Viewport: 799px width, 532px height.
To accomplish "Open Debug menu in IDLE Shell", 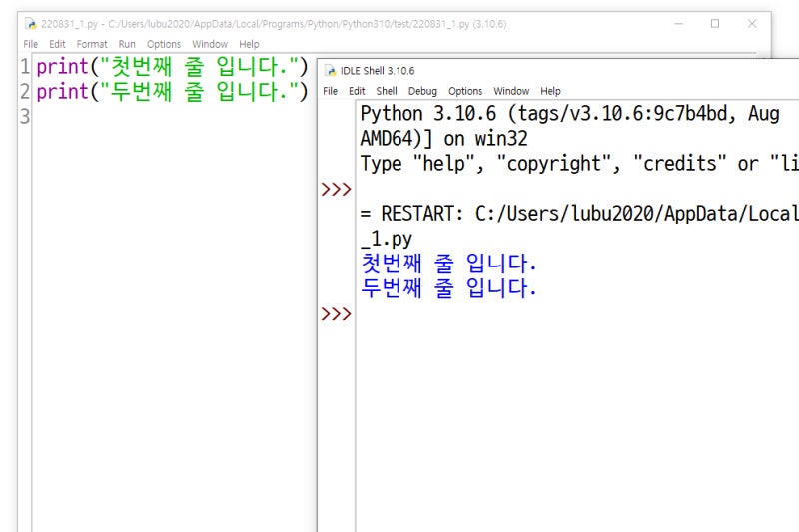I will point(422,91).
